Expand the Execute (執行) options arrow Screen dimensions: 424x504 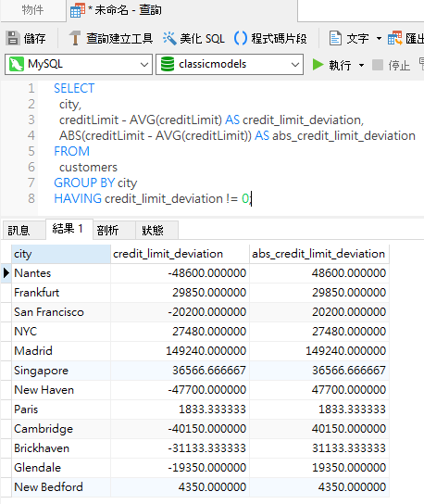(361, 65)
